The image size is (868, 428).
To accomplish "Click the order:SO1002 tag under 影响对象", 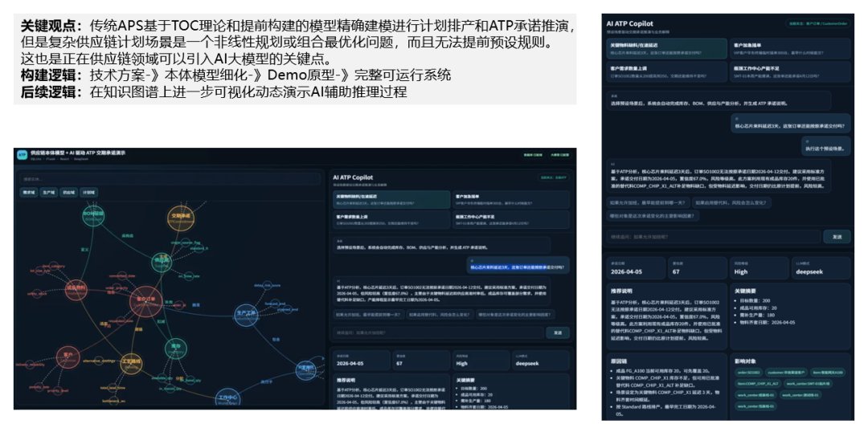I will coord(748,373).
